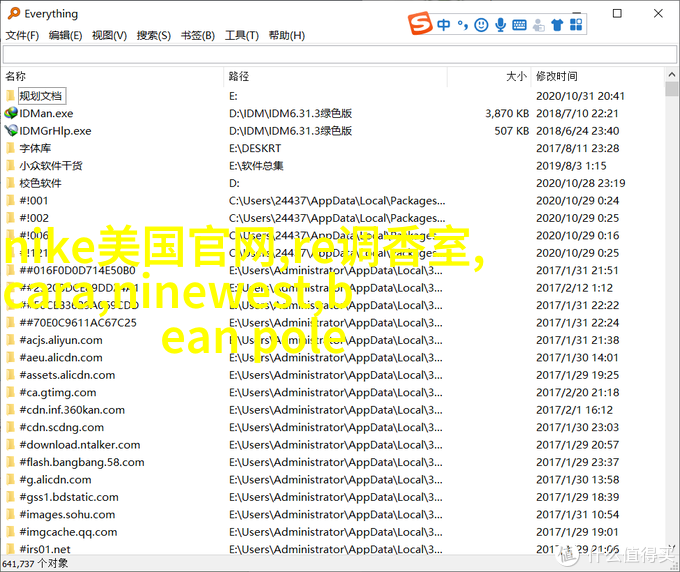Image resolution: width=680 pixels, height=572 pixels.
Task: Select the IDMGrHlp.exe file icon
Action: tap(10, 131)
